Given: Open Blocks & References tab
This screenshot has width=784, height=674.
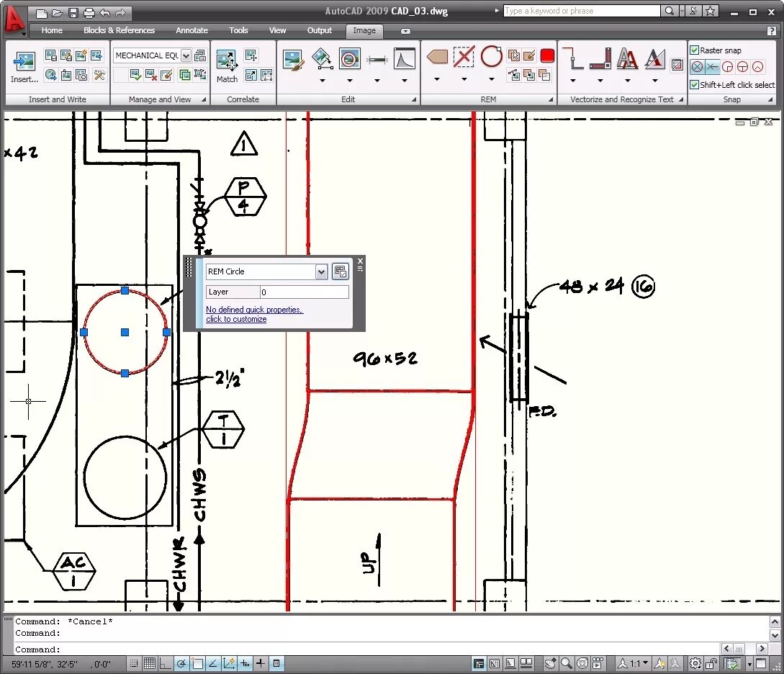Looking at the screenshot, I should pyautogui.click(x=119, y=30).
